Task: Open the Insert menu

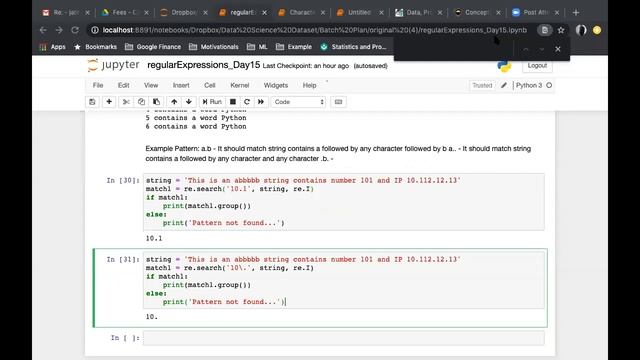Action: click(x=181, y=85)
